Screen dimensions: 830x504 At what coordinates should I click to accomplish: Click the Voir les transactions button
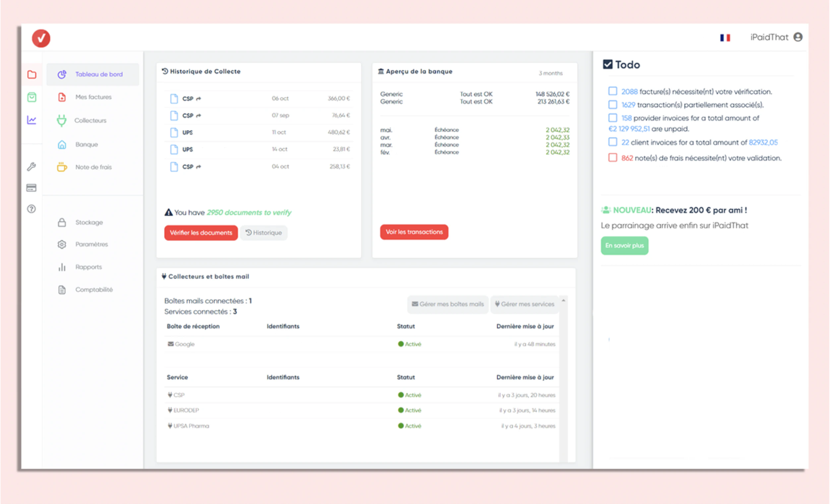tap(414, 232)
